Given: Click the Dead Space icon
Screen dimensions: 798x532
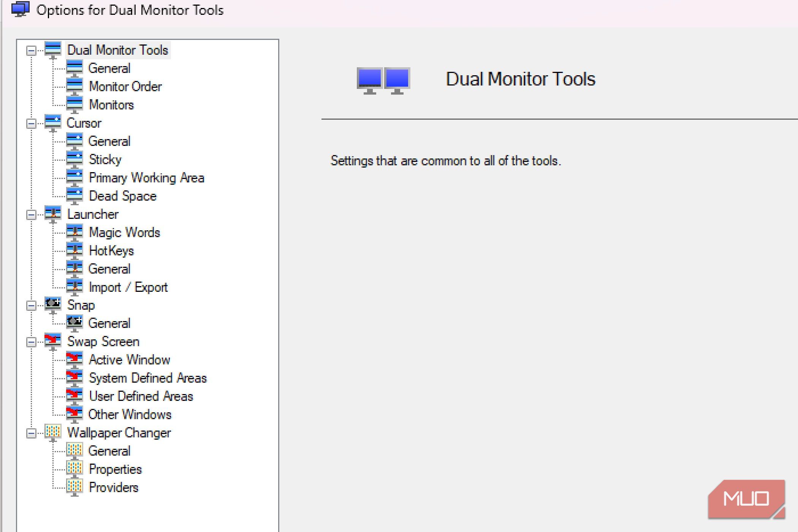Looking at the screenshot, I should point(74,196).
